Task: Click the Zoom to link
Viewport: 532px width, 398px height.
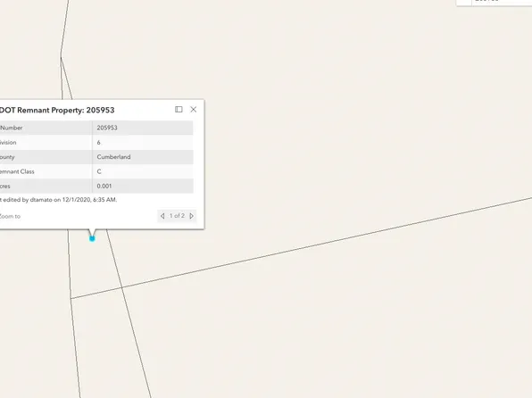Action: [10, 216]
